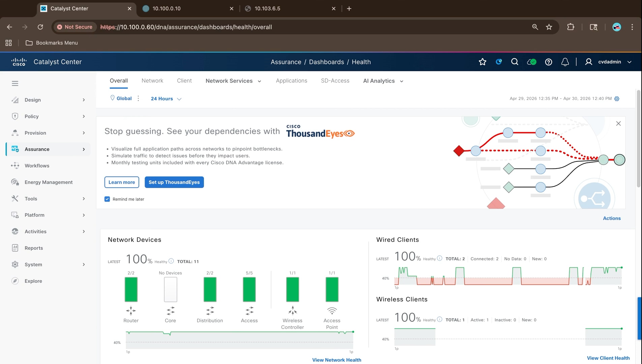Switch to the Network tab
The height and width of the screenshot is (364, 642).
(x=152, y=81)
